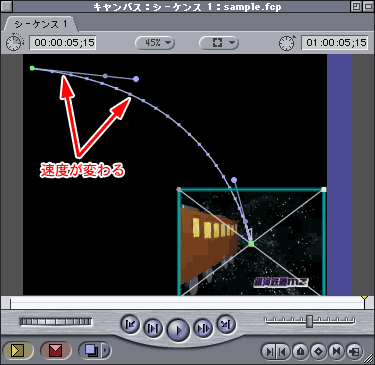Click the Add Keyframe diamond button
Image resolution: width=375 pixels, height=365 pixels.
click(318, 351)
